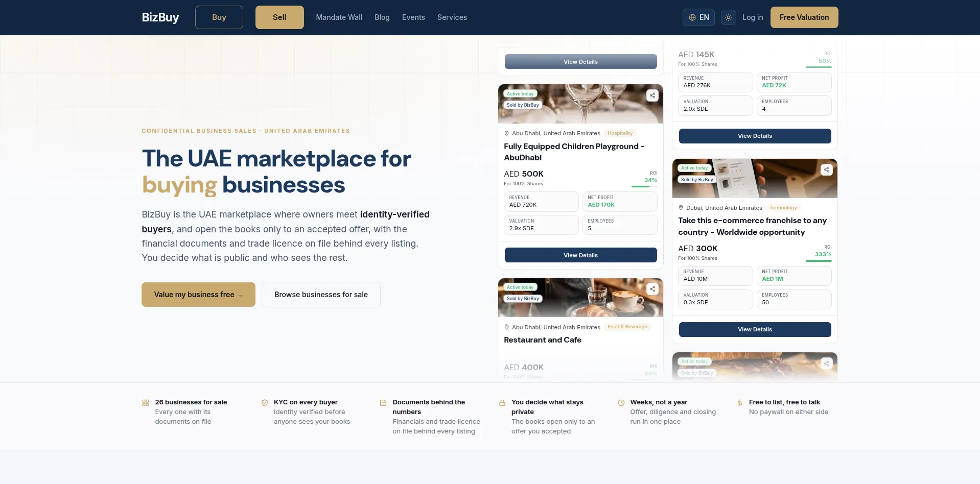
Task: Click the Technology category tag
Action: 783,208
